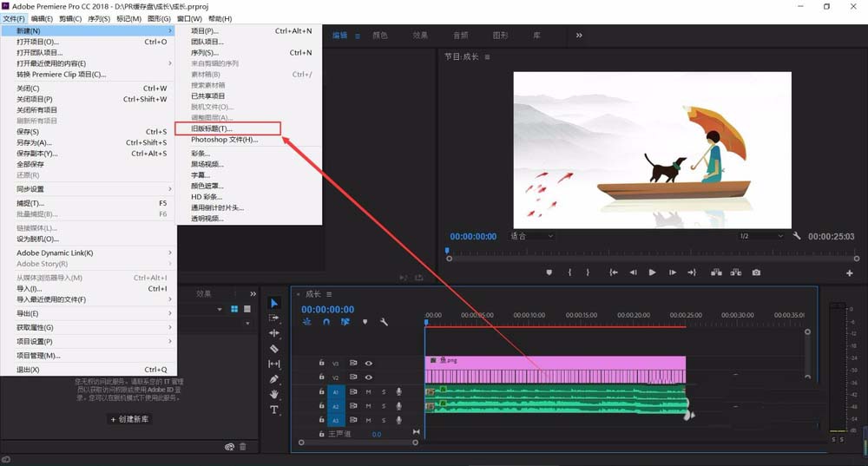Click Program monitor current timecode 00:00:00:00
The image size is (868, 466).
(473, 236)
